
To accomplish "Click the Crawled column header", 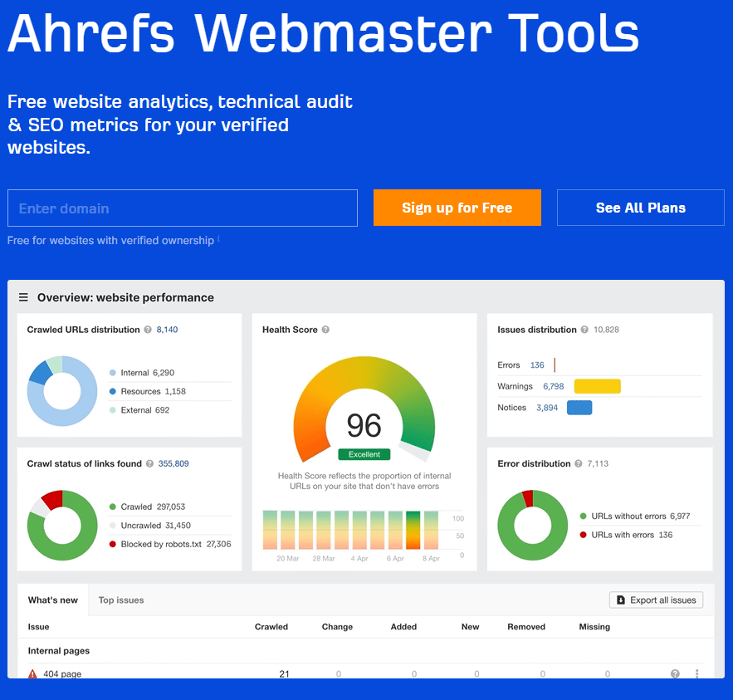I will [271, 627].
